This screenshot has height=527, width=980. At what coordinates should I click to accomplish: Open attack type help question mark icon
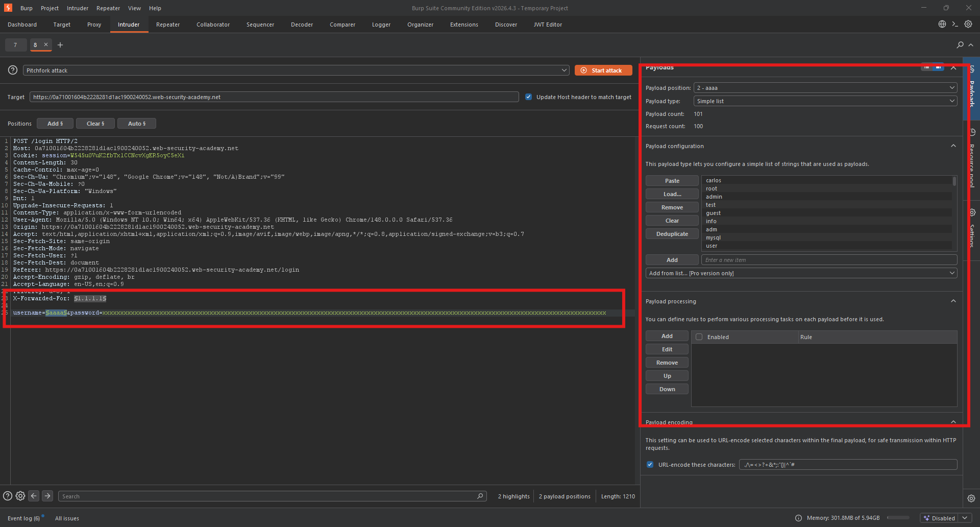[x=13, y=70]
